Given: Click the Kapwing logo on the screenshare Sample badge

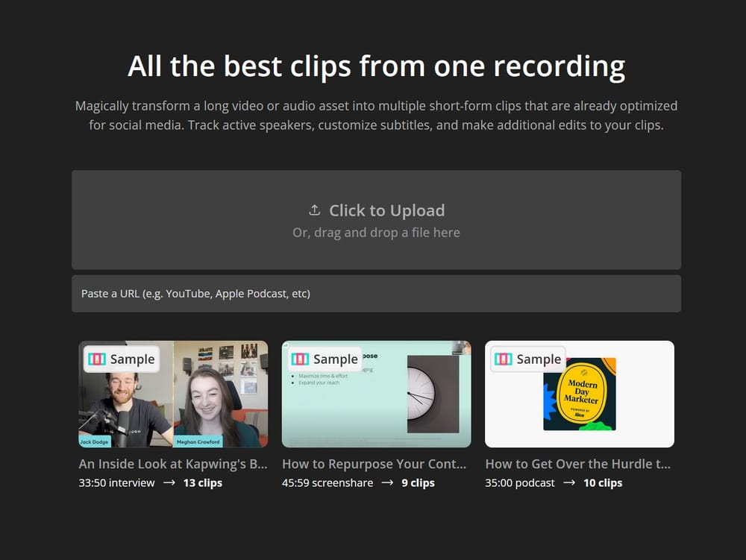Looking at the screenshot, I should click(x=301, y=359).
